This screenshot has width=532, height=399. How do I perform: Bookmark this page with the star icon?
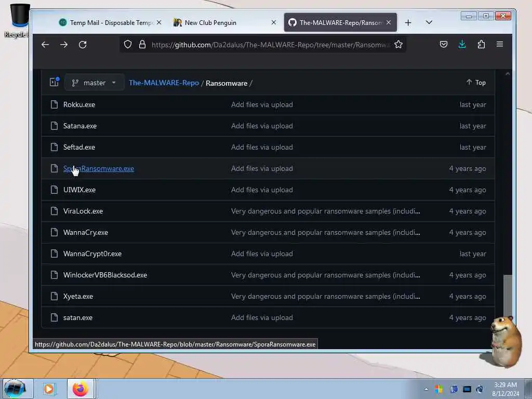click(398, 45)
